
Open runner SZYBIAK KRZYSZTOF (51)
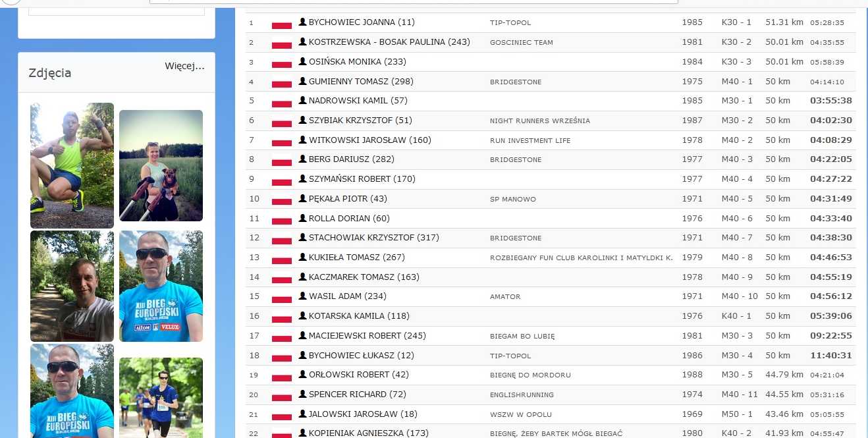point(360,120)
